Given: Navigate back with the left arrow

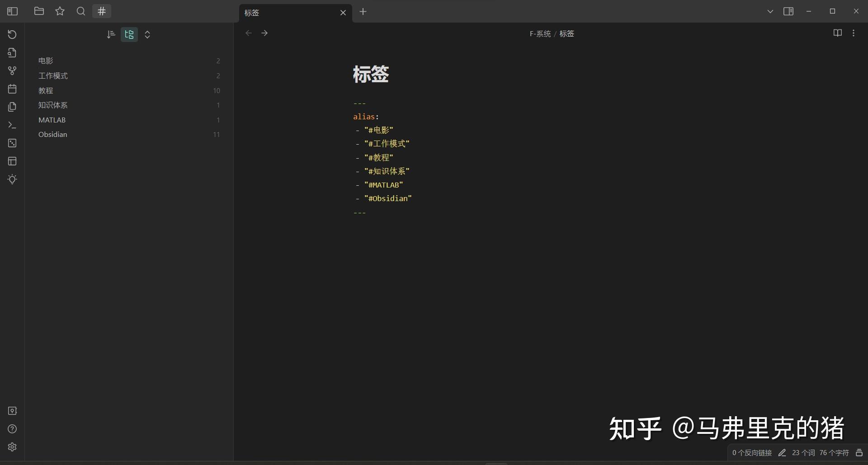Looking at the screenshot, I should click(x=248, y=33).
